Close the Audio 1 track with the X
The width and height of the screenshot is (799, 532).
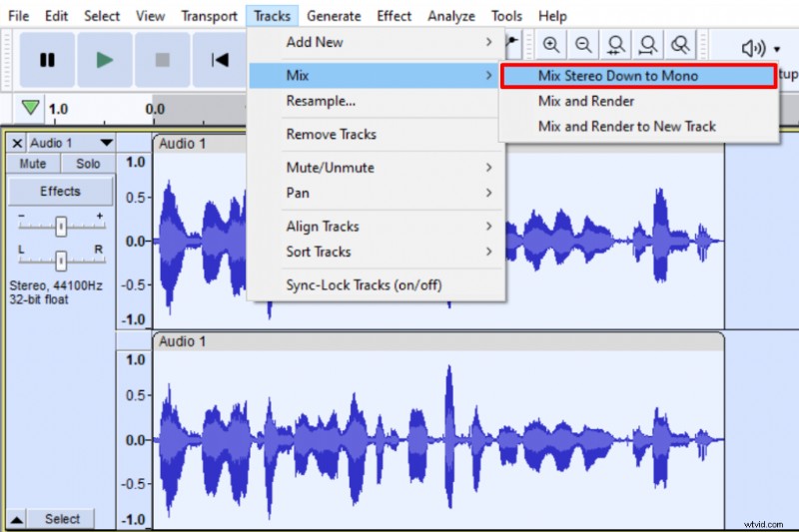click(x=17, y=143)
